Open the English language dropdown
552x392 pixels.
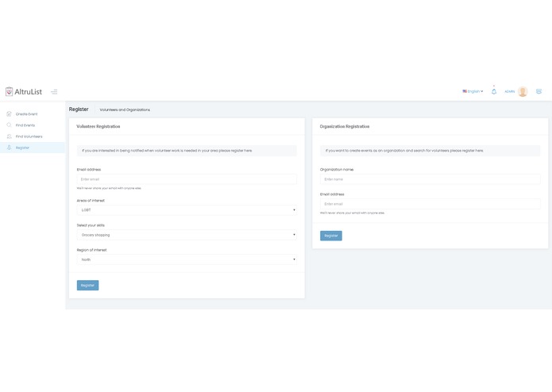point(473,91)
